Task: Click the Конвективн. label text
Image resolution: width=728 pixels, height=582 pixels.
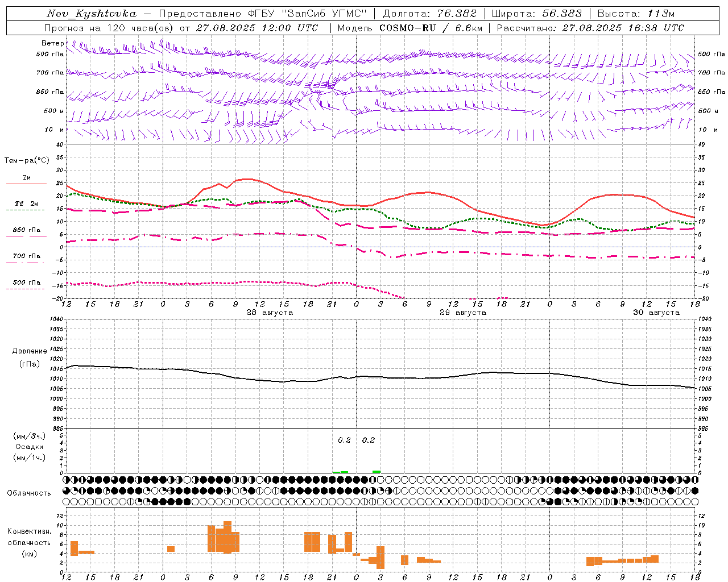Action: pyautogui.click(x=30, y=531)
